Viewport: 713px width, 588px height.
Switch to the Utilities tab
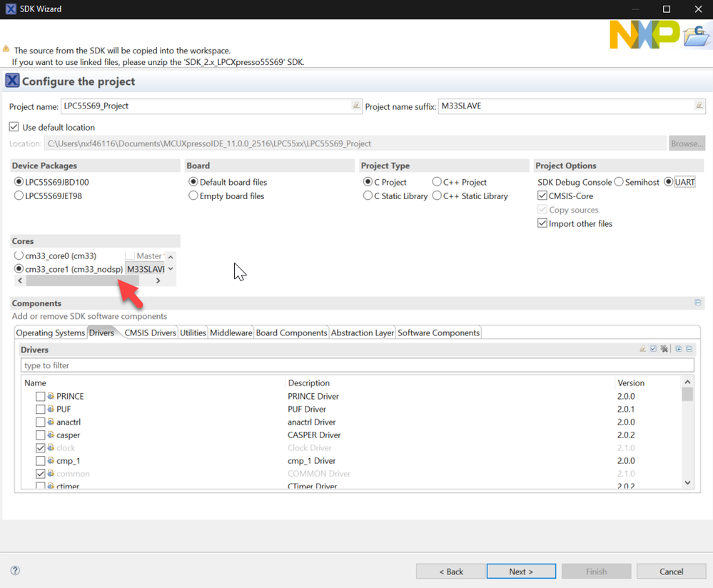(193, 333)
